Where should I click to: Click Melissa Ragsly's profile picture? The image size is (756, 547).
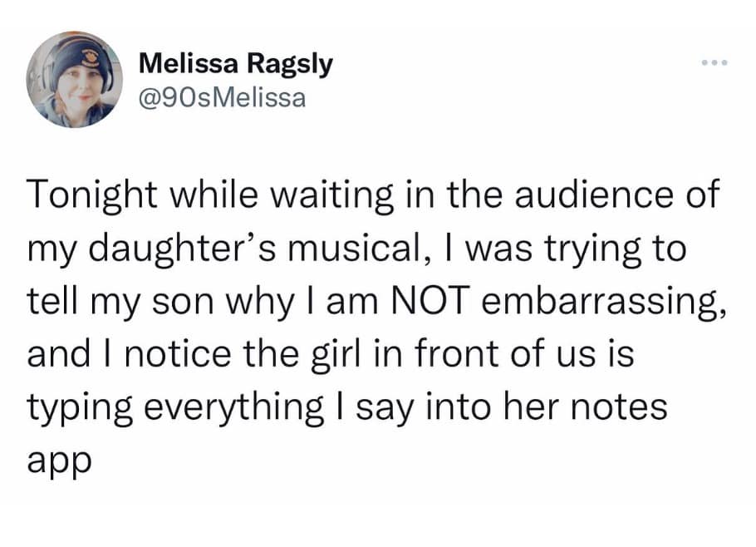[75, 80]
